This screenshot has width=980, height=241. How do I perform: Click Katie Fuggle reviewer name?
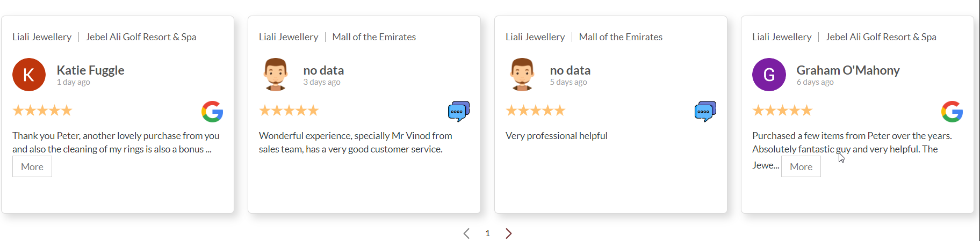click(x=90, y=70)
